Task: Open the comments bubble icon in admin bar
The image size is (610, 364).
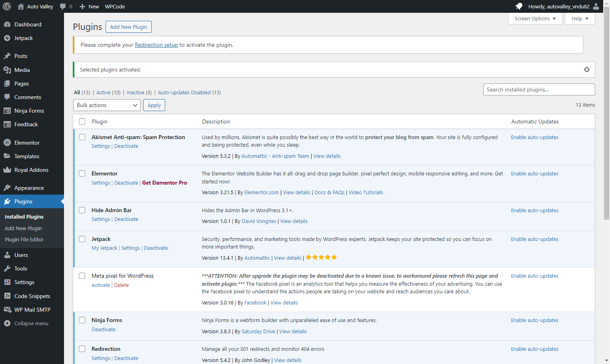Action: [63, 6]
